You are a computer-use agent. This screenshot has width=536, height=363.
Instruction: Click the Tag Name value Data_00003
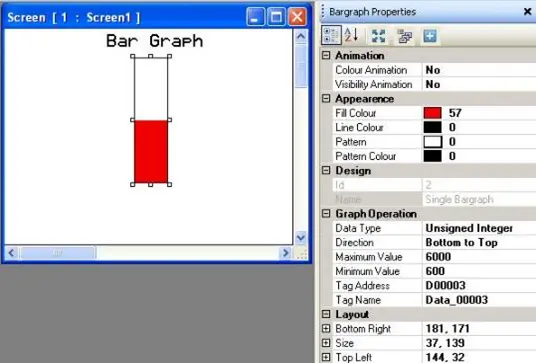[x=457, y=300]
